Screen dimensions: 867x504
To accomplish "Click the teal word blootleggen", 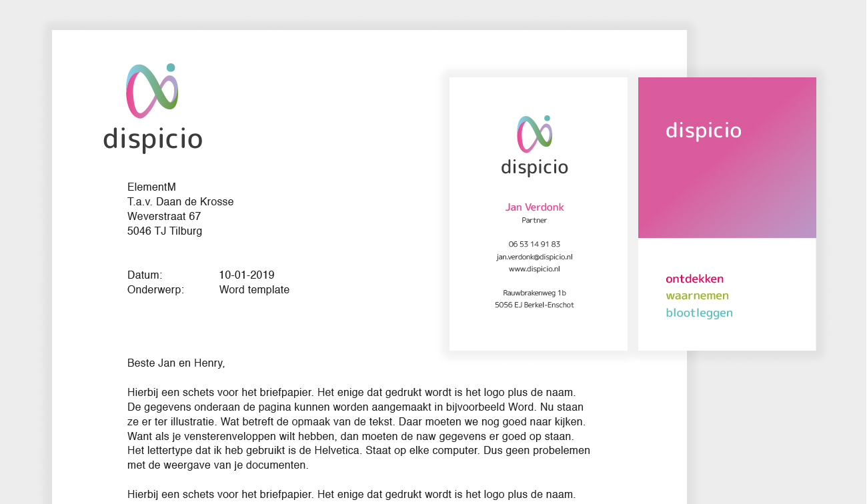I will tap(700, 313).
